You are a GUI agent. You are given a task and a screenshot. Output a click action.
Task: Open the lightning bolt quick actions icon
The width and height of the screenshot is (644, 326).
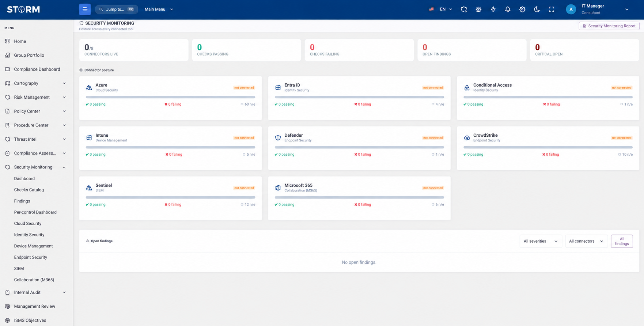click(x=493, y=10)
